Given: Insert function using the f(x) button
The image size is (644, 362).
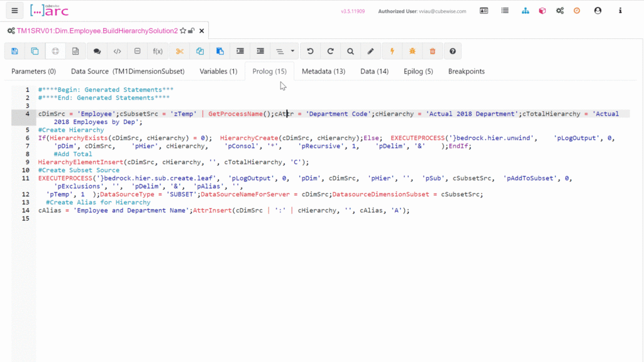Looking at the screenshot, I should [158, 52].
